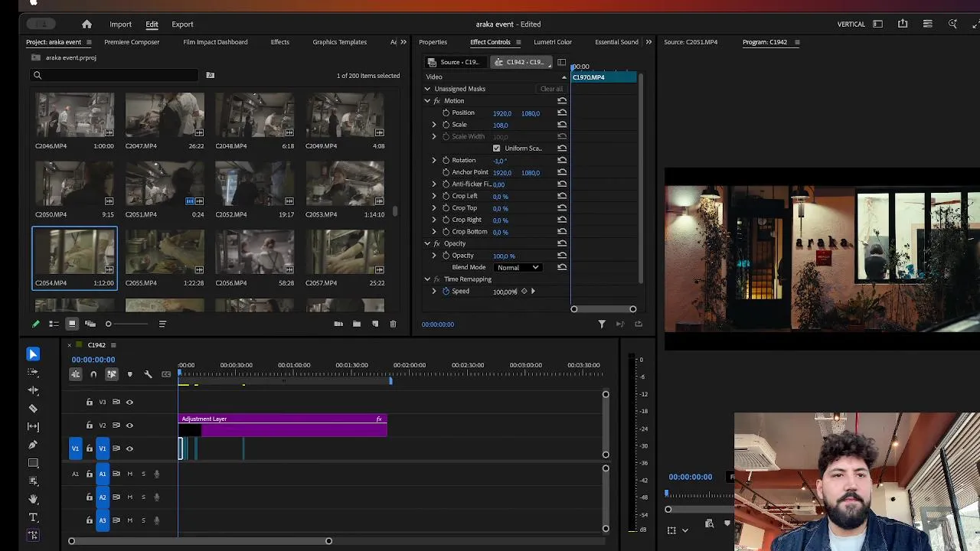Screen dimensions: 980x551
Task: Adjust the project thumbnail size slider
Action: [108, 324]
